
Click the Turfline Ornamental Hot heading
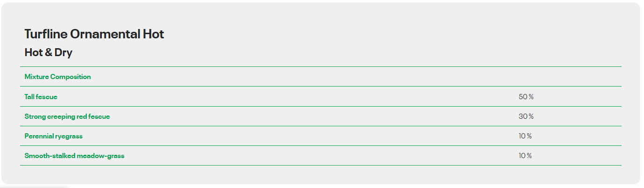pos(94,34)
